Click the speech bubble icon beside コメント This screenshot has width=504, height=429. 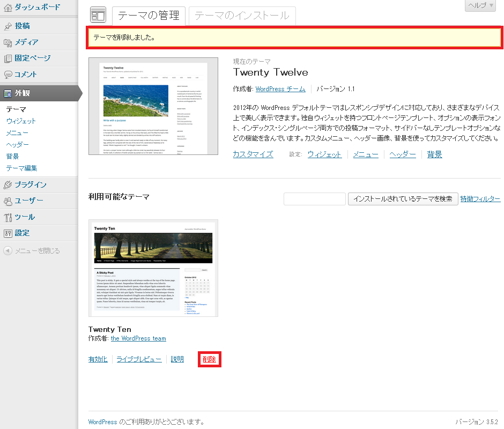coord(8,74)
